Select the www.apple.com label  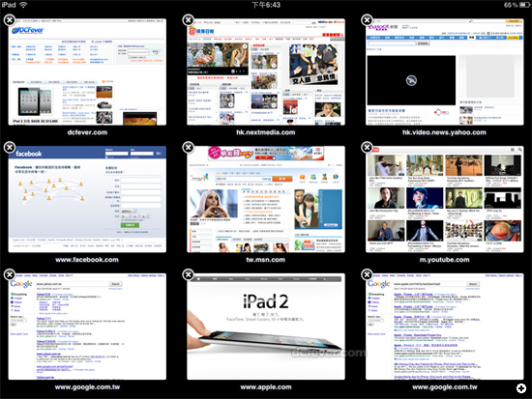point(266,387)
